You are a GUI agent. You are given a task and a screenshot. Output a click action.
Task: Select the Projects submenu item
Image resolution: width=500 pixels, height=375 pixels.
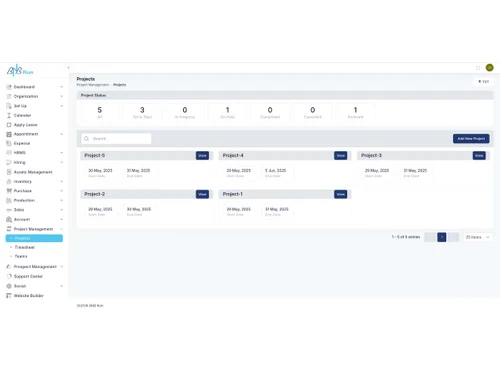34,238
